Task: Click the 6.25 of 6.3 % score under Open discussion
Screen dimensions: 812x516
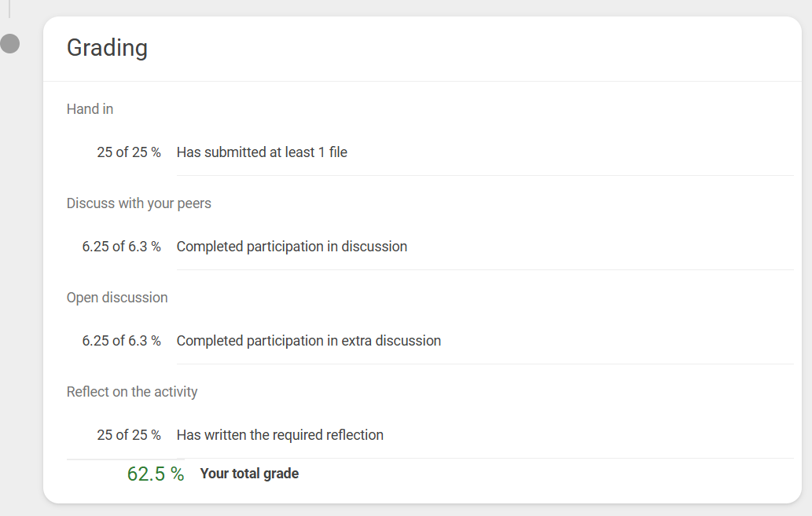Action: [122, 341]
